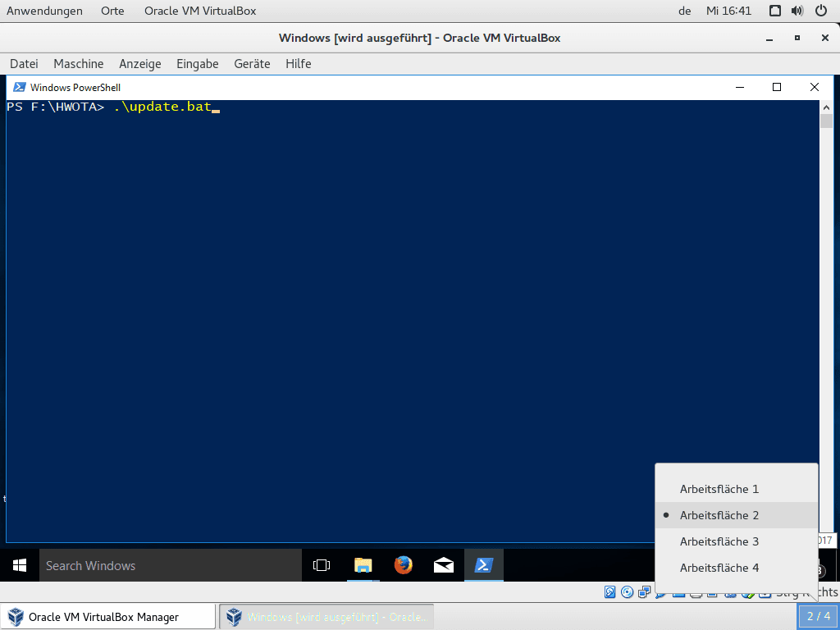Close the Windows PowerShell window
The image size is (840, 630).
click(815, 87)
